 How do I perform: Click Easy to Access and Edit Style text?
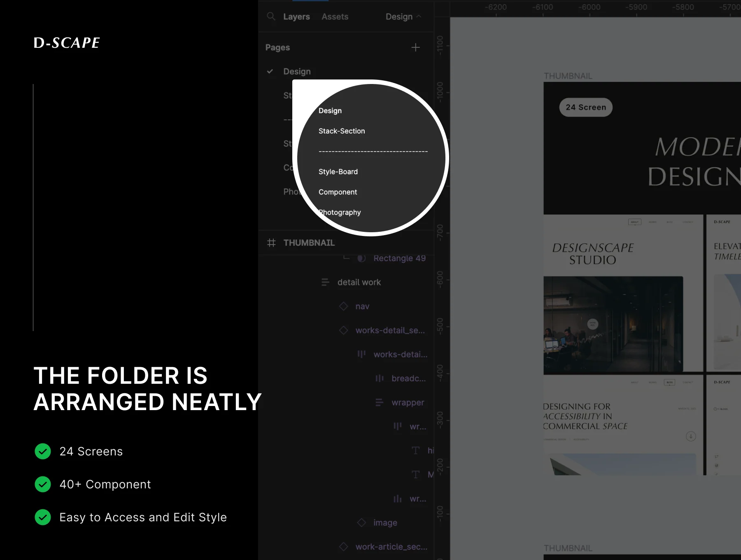pos(143,517)
